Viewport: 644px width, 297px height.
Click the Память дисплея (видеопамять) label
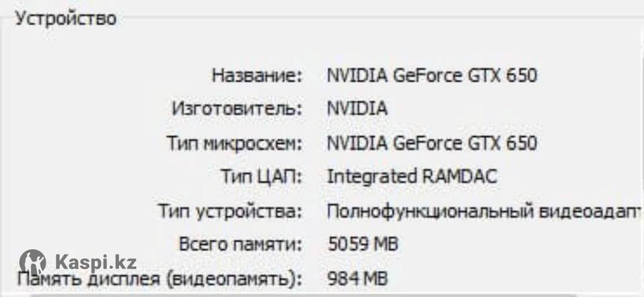coord(160,279)
